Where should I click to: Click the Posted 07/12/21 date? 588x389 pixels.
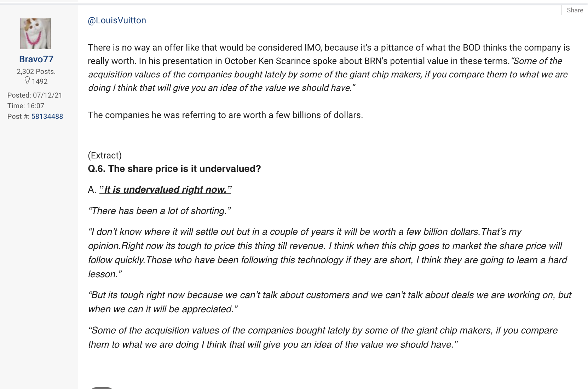click(35, 95)
